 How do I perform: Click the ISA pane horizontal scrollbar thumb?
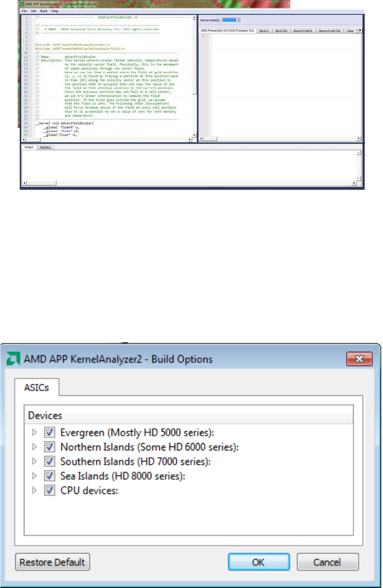tap(210, 139)
